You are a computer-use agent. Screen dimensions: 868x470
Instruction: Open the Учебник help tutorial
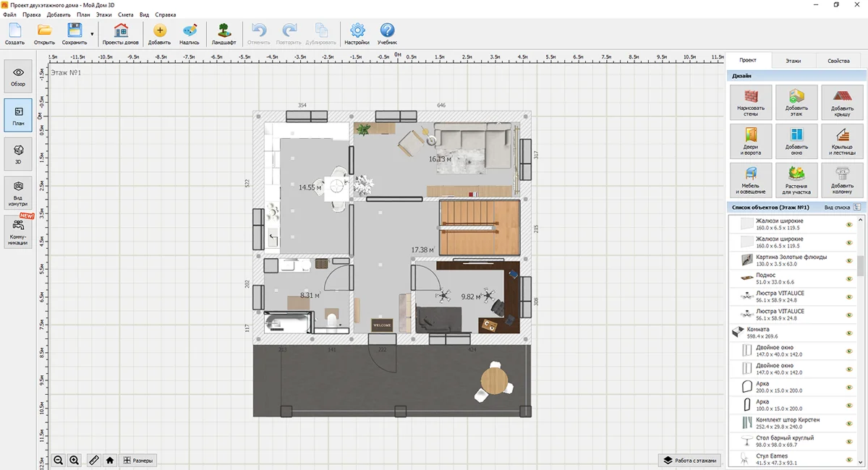tap(387, 34)
